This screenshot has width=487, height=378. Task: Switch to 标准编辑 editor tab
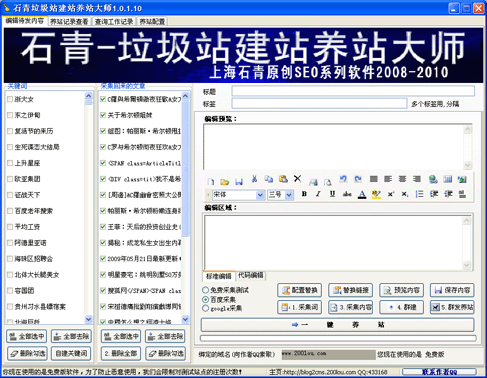tap(219, 276)
